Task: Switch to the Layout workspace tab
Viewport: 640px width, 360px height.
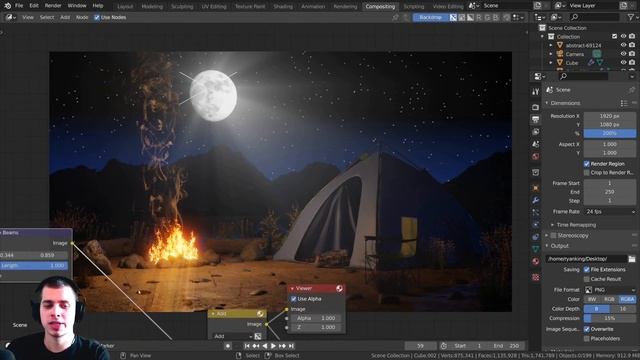Action: click(x=125, y=7)
